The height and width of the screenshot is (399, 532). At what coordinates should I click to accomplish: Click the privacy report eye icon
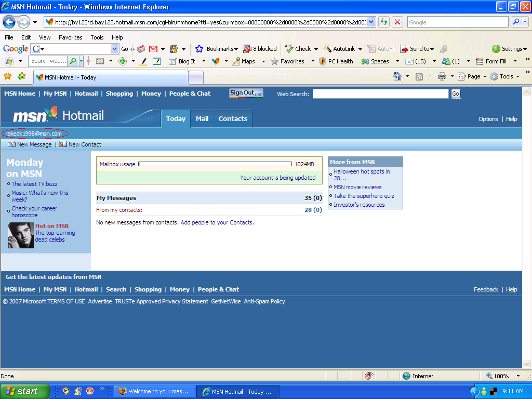point(369,376)
